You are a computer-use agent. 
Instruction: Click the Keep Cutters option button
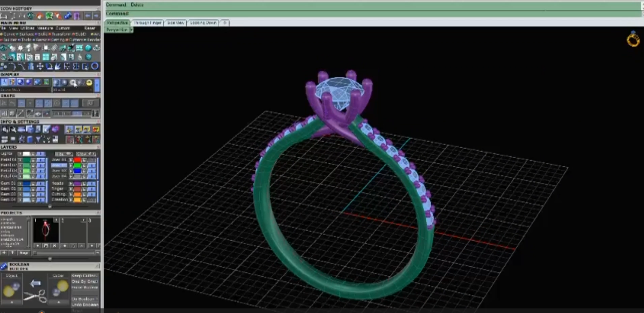tap(85, 276)
